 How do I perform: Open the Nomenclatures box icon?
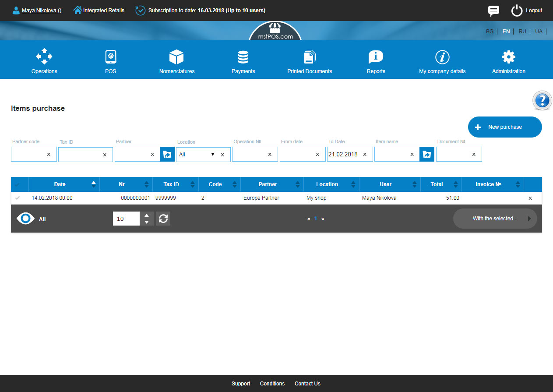176,57
